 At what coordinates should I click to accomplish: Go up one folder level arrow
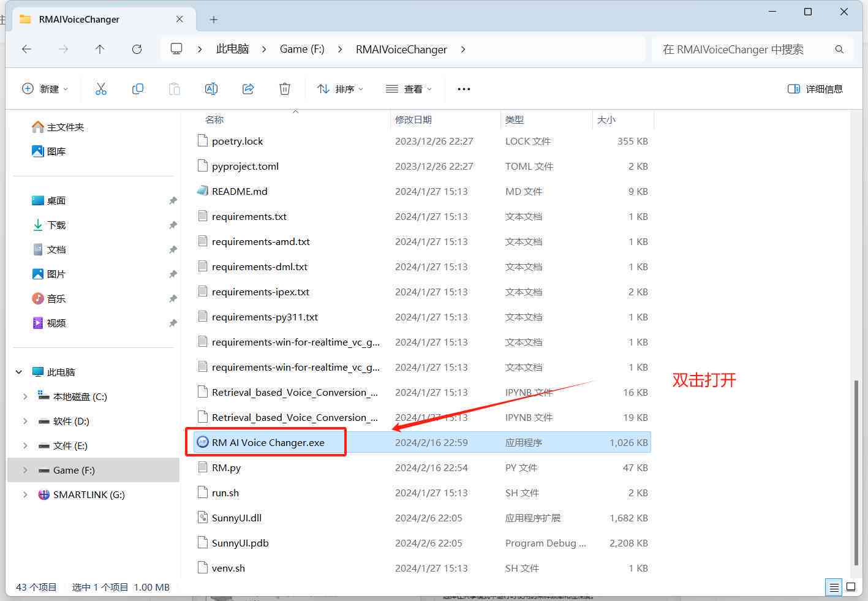100,49
